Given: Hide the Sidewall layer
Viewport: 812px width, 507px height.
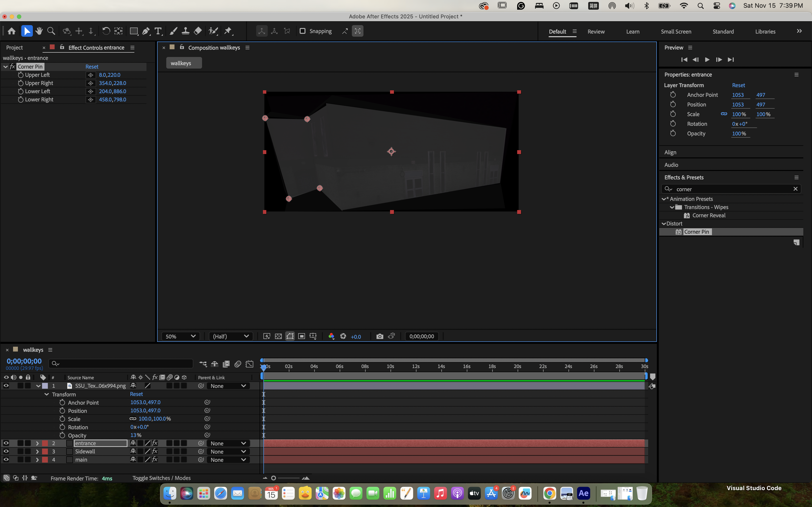Looking at the screenshot, I should click(x=6, y=451).
